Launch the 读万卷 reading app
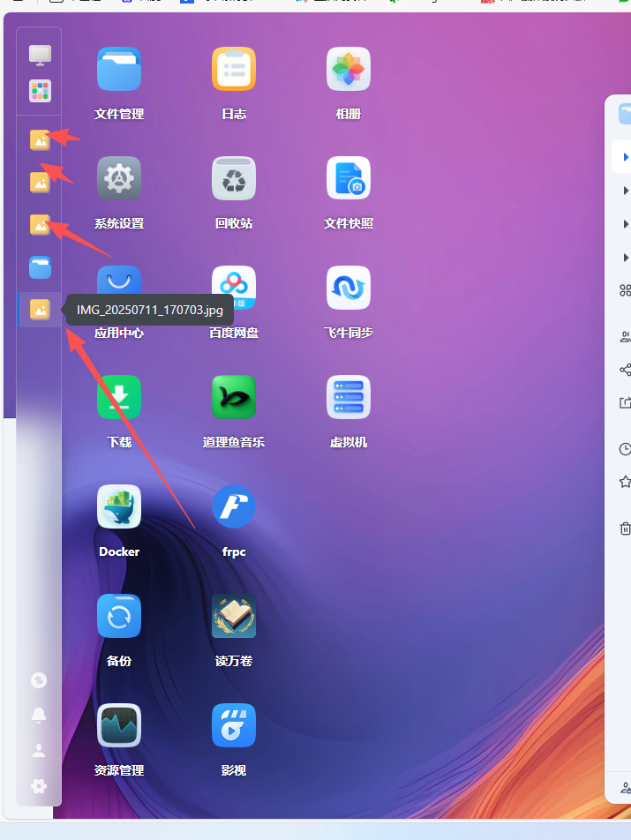Image resolution: width=631 pixels, height=840 pixels. pyautogui.click(x=234, y=616)
